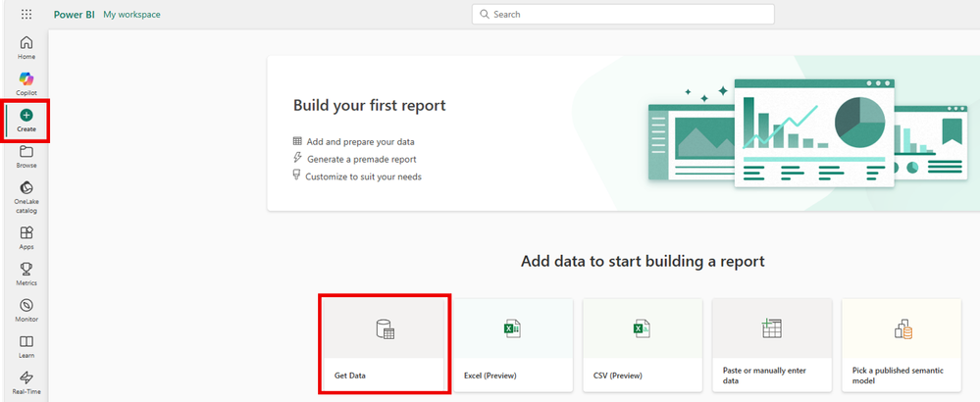This screenshot has height=402, width=980.
Task: Open My workspace link
Action: pyautogui.click(x=131, y=15)
